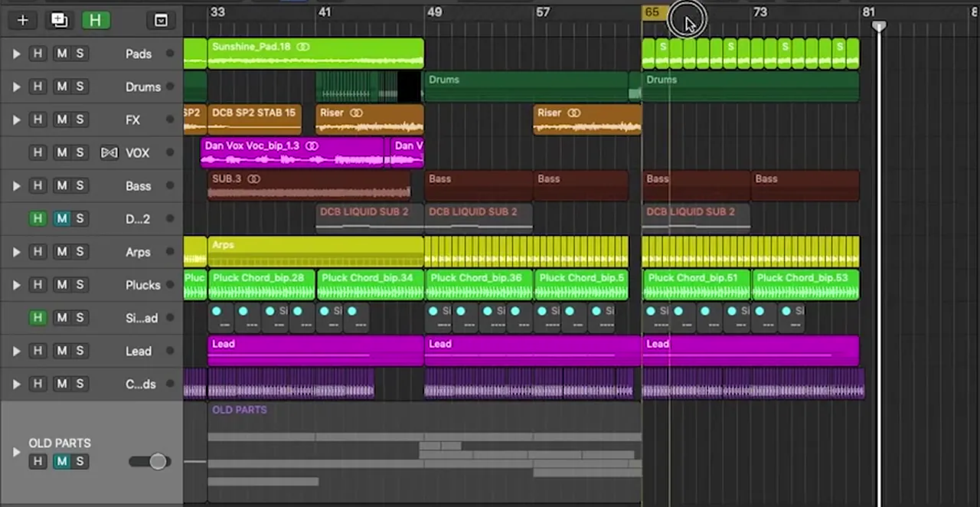Unmute the OLD PARTS track
The width and height of the screenshot is (980, 507).
coord(61,461)
